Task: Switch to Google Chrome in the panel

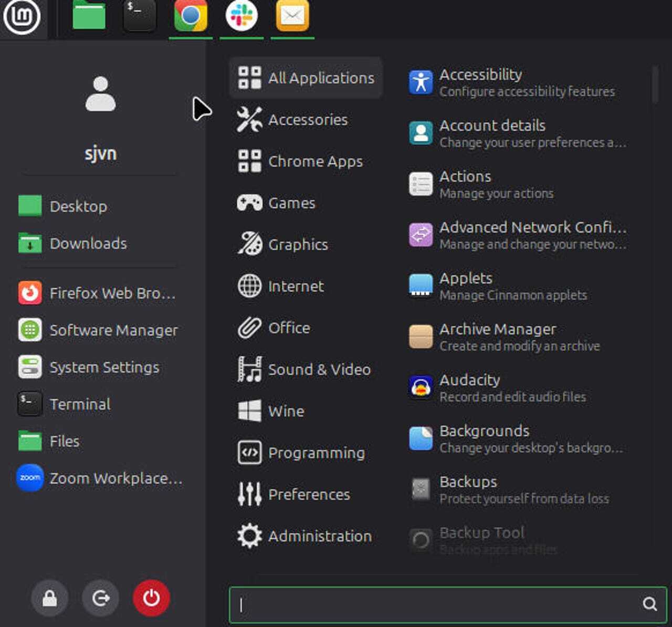Action: tap(191, 16)
